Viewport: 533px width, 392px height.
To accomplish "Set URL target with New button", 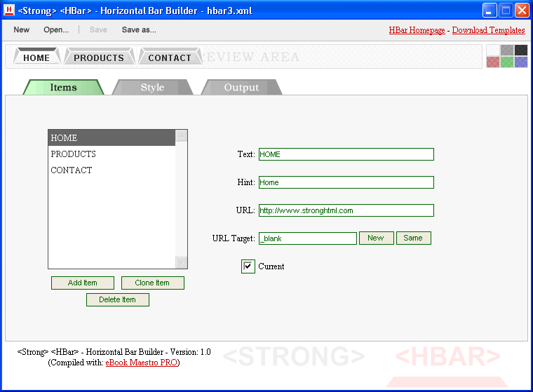I will point(376,238).
